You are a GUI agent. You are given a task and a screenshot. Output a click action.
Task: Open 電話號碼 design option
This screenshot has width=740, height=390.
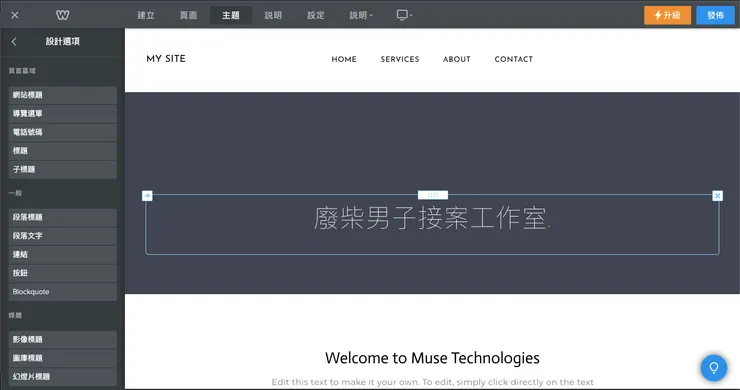pyautogui.click(x=62, y=132)
